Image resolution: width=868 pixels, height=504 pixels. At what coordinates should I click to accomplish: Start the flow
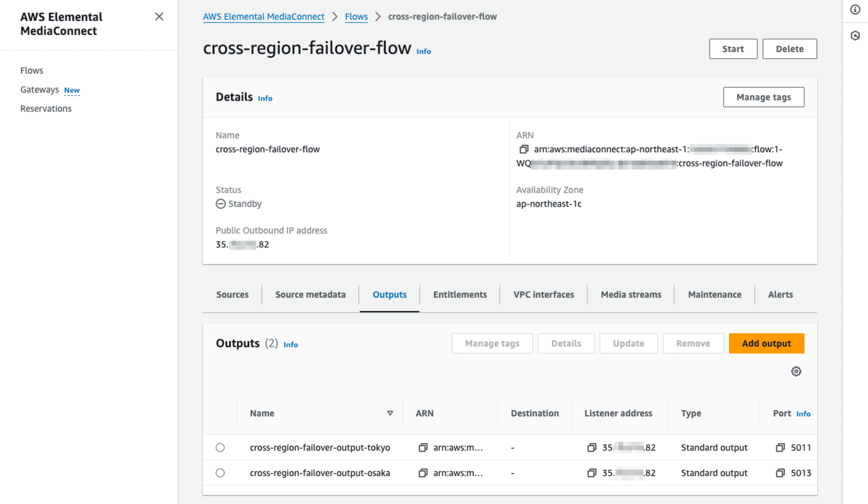[733, 49]
